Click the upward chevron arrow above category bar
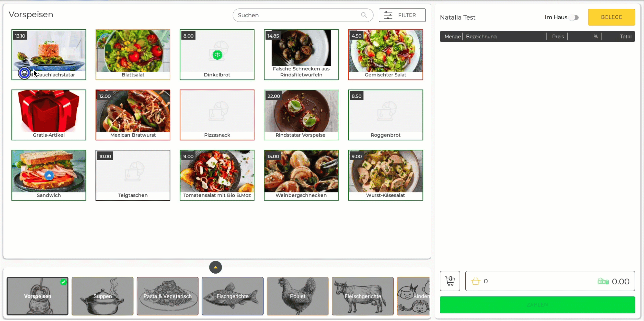644x321 pixels. coord(215,267)
